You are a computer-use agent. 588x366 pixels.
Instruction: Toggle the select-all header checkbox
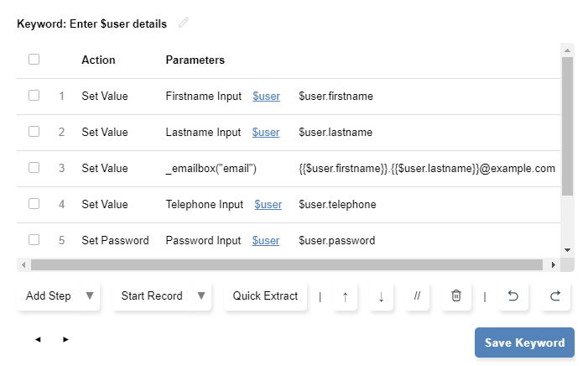click(x=34, y=60)
